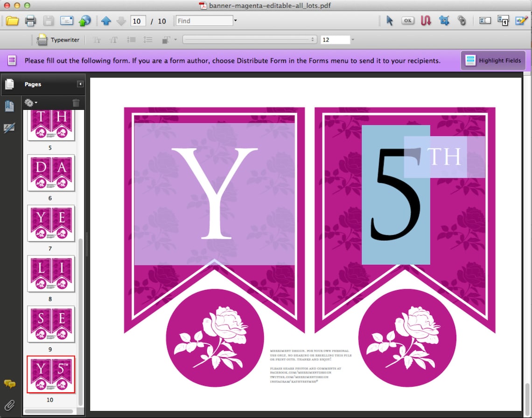Viewport: 532px width, 418px height.
Task: Open the link tool
Action: (462, 21)
